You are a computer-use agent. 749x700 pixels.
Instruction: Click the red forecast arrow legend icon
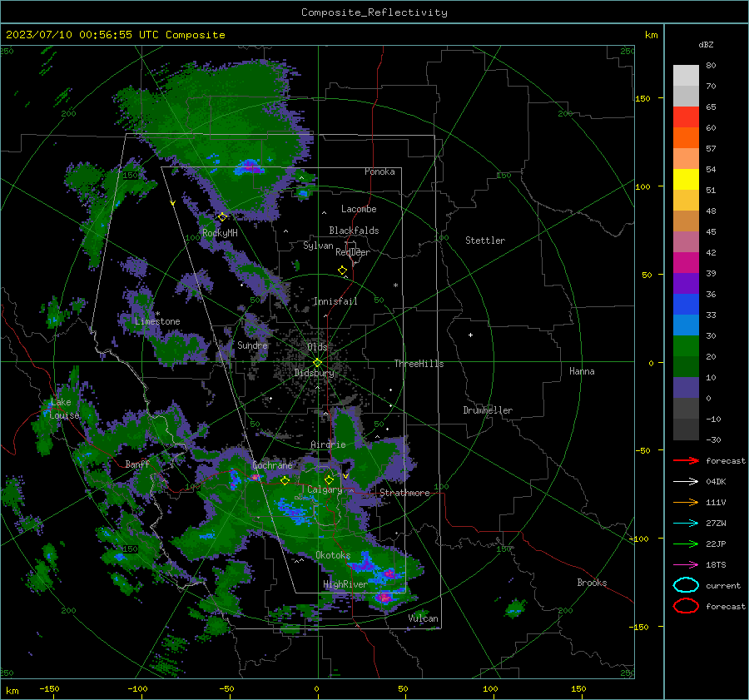pyautogui.click(x=686, y=460)
